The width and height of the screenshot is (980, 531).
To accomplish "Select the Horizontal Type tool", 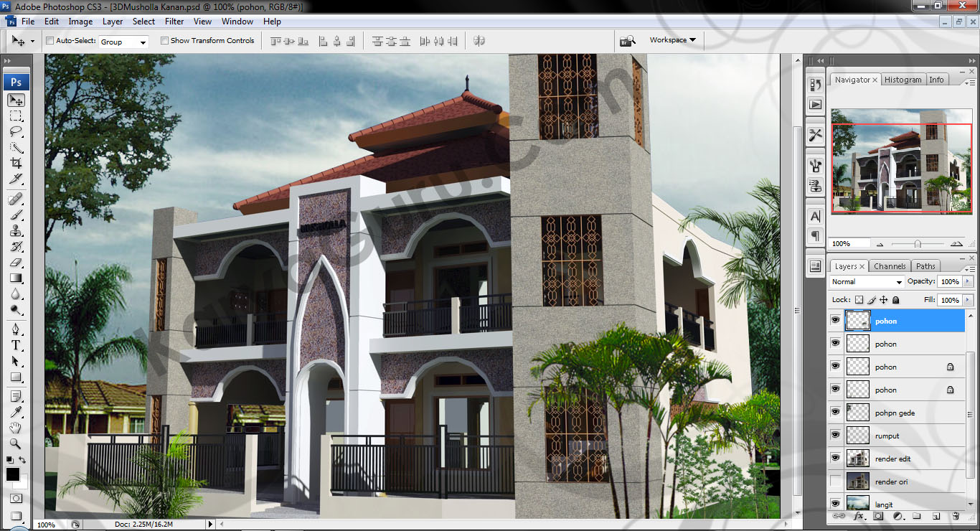I will [16, 345].
